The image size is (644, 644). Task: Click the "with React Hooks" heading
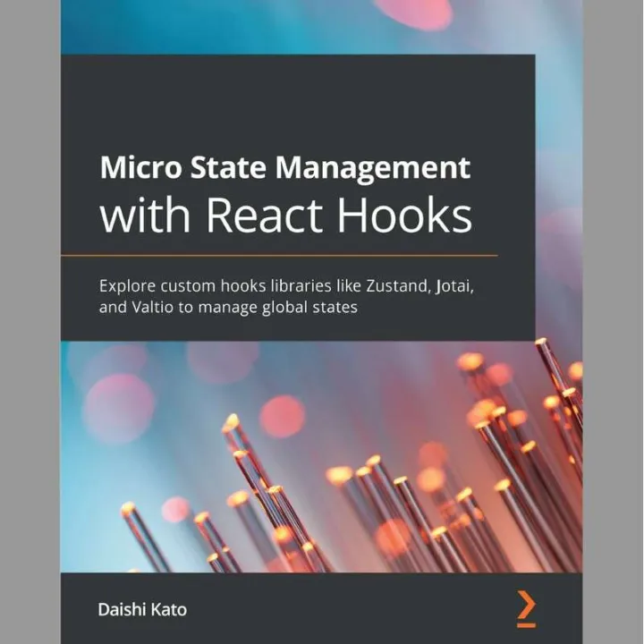[286, 215]
